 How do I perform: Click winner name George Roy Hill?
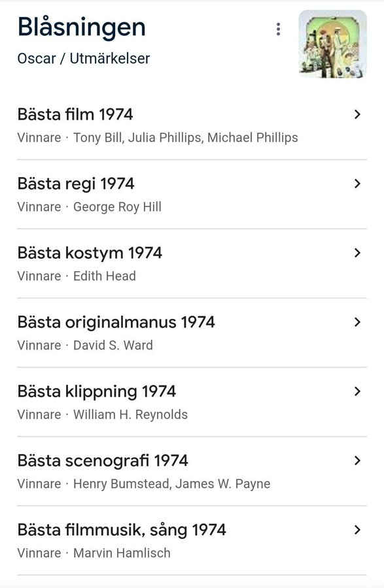(x=117, y=207)
